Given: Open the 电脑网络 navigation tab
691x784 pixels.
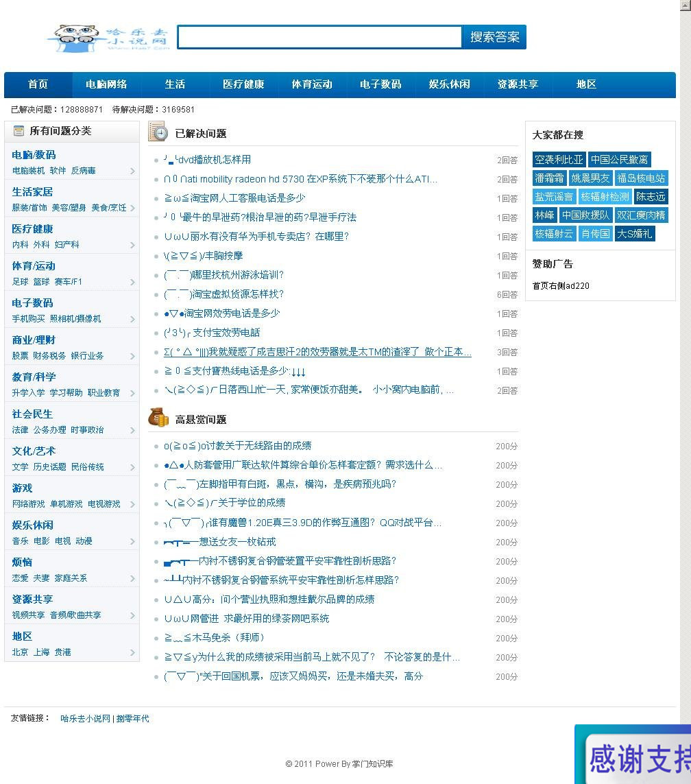Looking at the screenshot, I should 106,84.
